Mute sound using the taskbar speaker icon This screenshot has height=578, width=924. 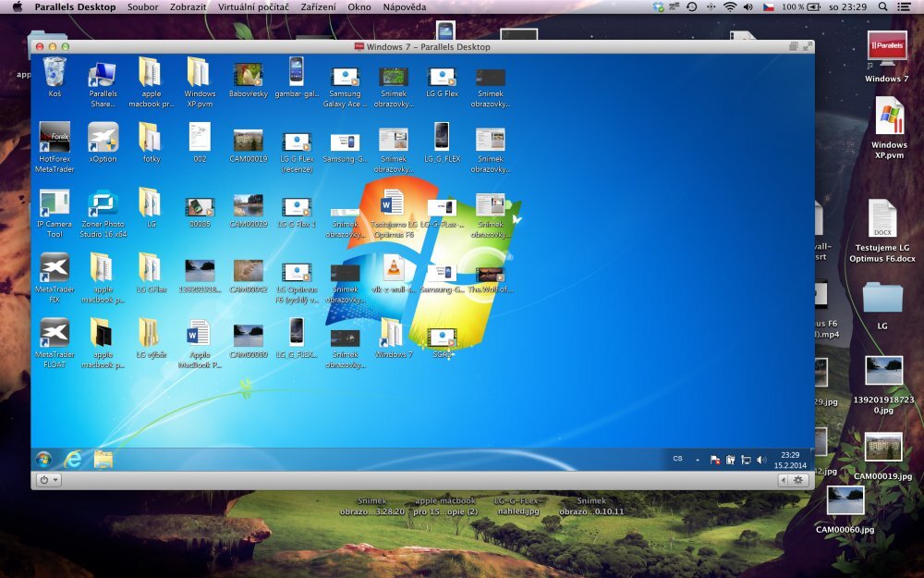760,457
